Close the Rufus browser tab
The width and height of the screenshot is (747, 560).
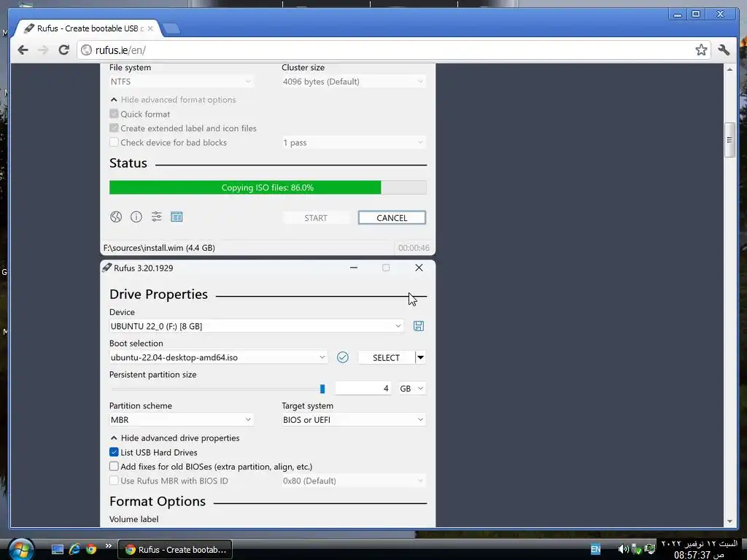150,28
